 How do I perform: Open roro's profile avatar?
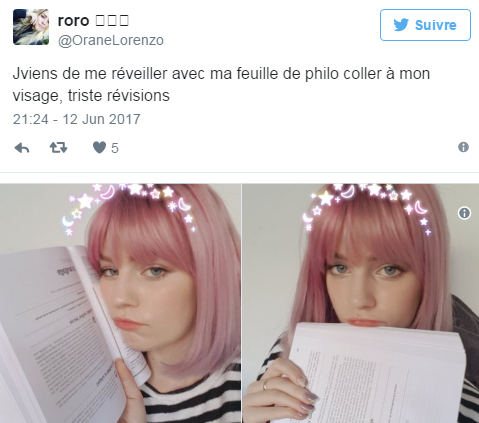click(x=31, y=27)
